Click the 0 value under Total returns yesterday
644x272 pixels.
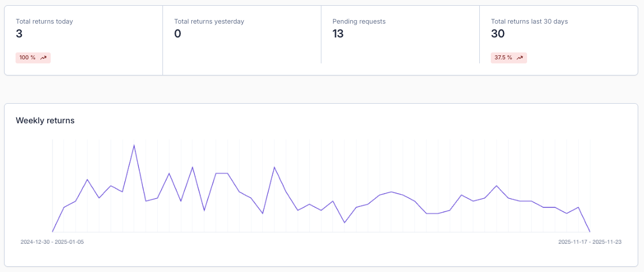177,33
